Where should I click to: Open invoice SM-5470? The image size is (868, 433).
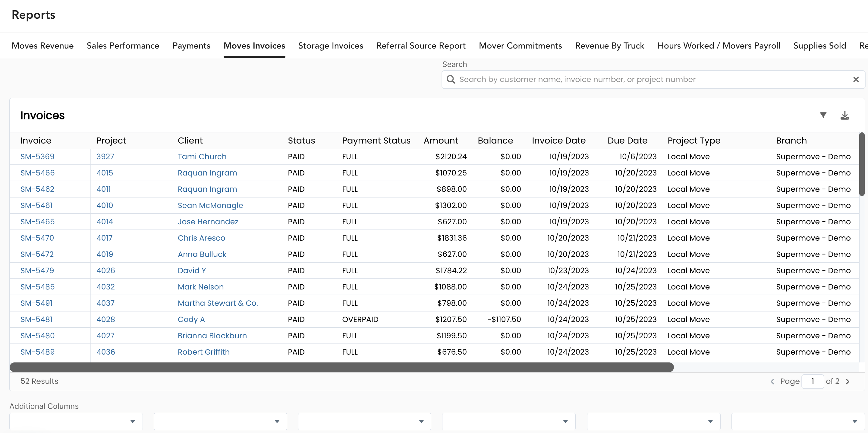pos(37,238)
